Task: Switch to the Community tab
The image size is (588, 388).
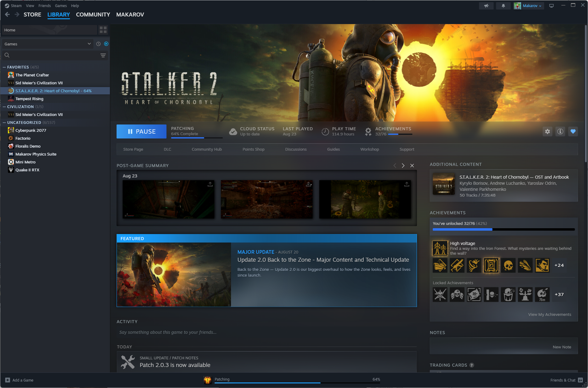Action: [93, 15]
